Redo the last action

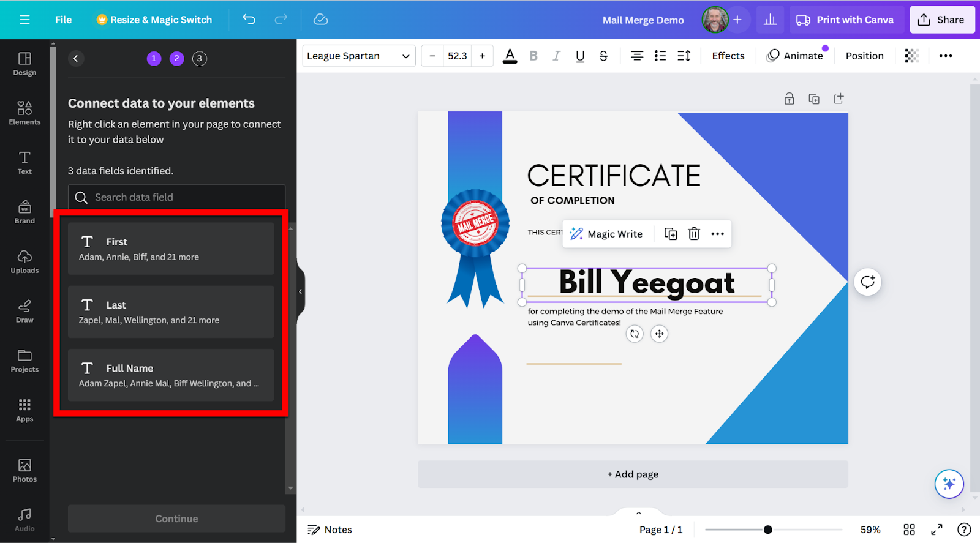(x=281, y=20)
